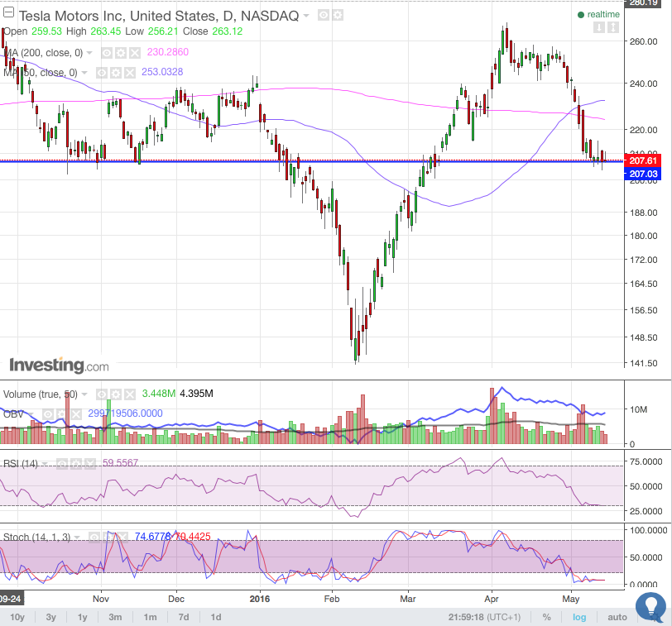Click the 2016 label on the time axis
This screenshot has height=626, width=672.
pyautogui.click(x=260, y=599)
